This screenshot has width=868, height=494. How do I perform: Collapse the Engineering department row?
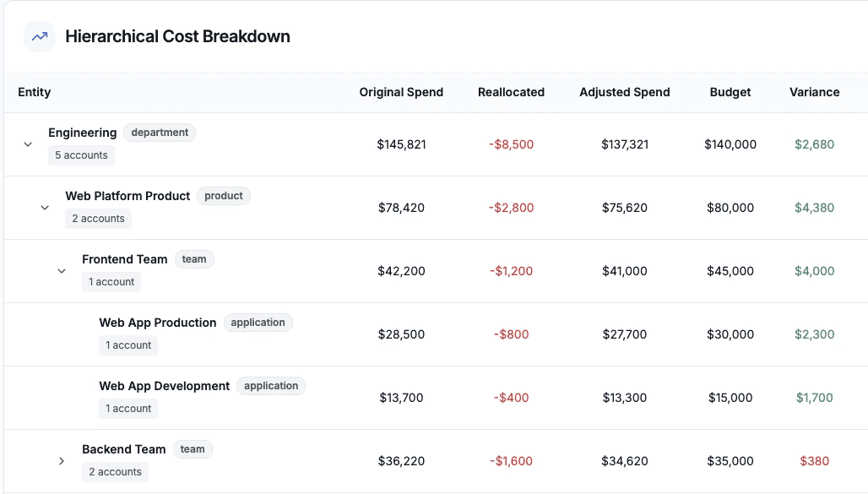click(x=28, y=144)
